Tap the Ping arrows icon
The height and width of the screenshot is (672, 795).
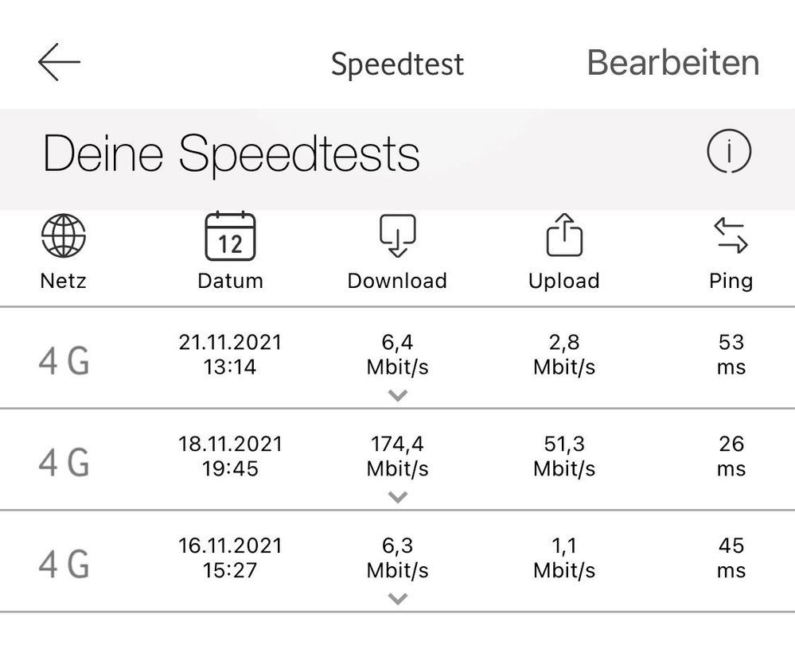pos(731,236)
